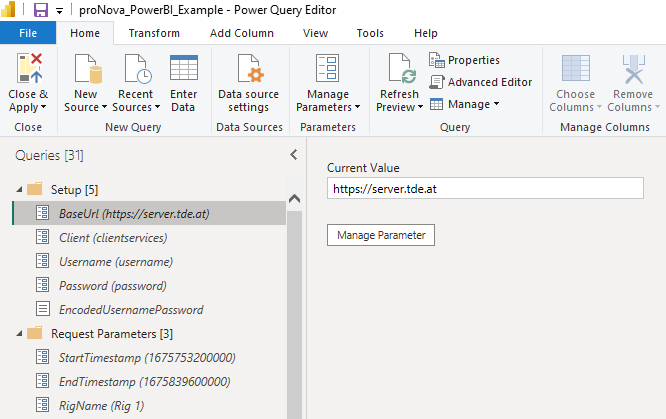Screen dimensions: 666x419
Task: Collapse the Request Parameters folder
Action: 21,333
